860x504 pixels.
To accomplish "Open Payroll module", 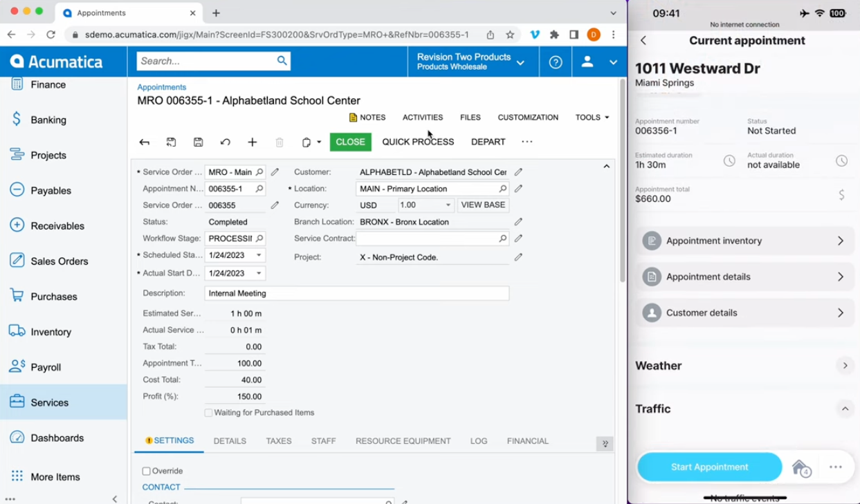I will [46, 367].
